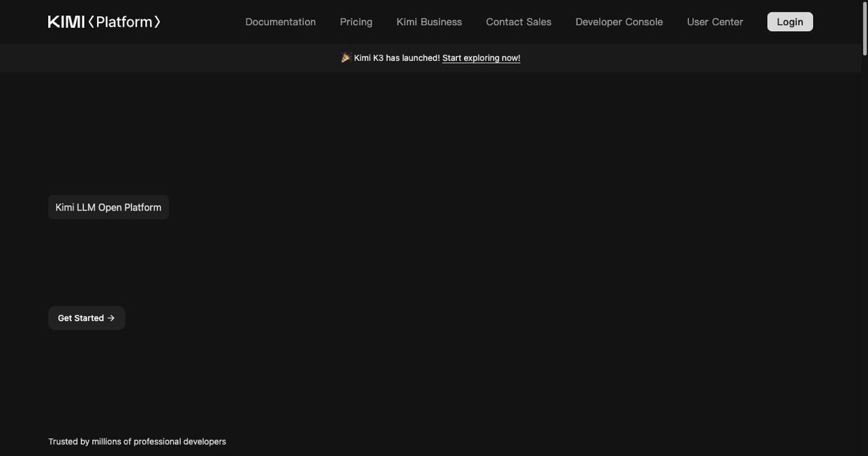Click the Login button

click(790, 22)
